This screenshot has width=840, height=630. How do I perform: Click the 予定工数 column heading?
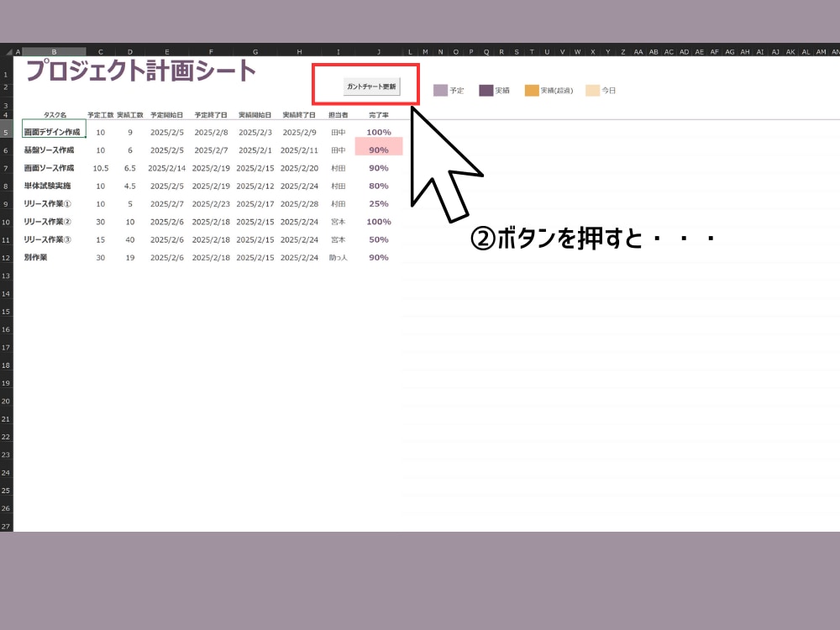click(x=100, y=115)
